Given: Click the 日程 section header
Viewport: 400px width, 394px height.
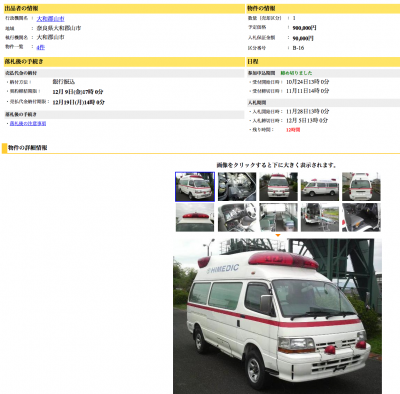Looking at the screenshot, I should click(x=323, y=62).
